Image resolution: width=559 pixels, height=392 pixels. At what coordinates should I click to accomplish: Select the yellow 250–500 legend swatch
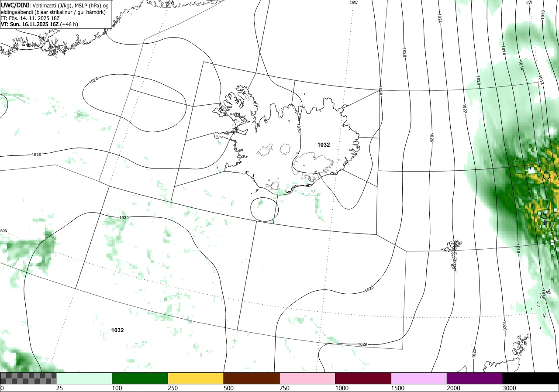(x=196, y=378)
